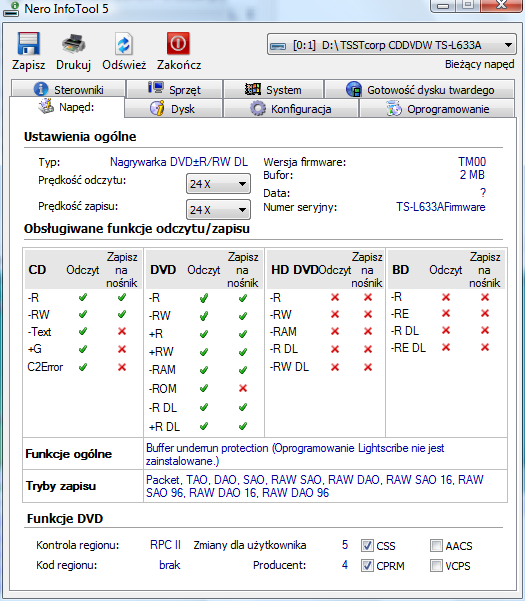
Task: Select the Konfiguracja tab
Action: [291, 108]
